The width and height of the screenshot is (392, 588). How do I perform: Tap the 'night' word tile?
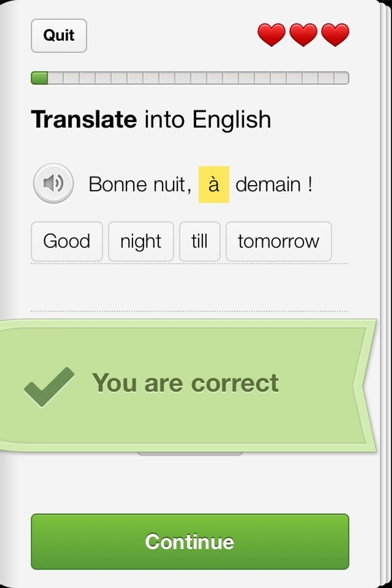coord(141,242)
